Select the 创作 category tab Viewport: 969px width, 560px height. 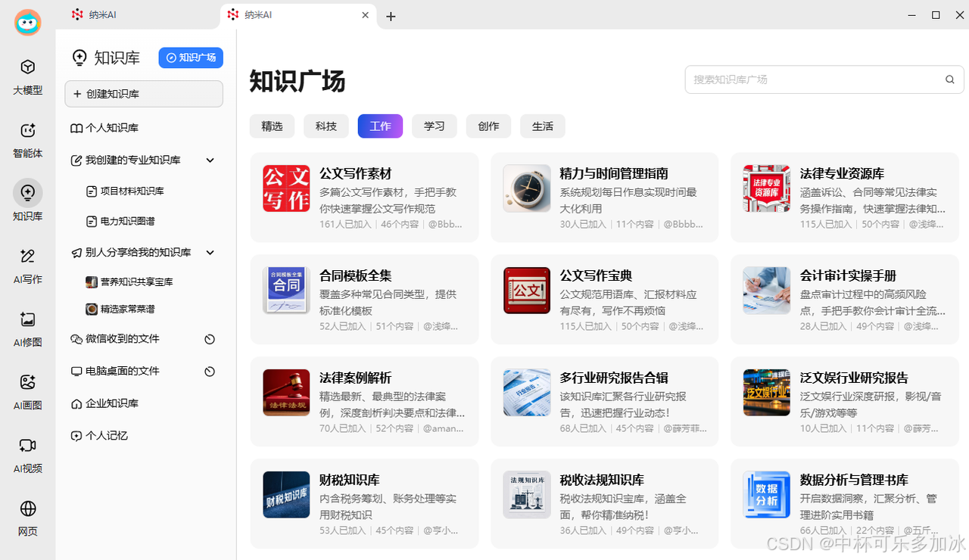tap(488, 126)
